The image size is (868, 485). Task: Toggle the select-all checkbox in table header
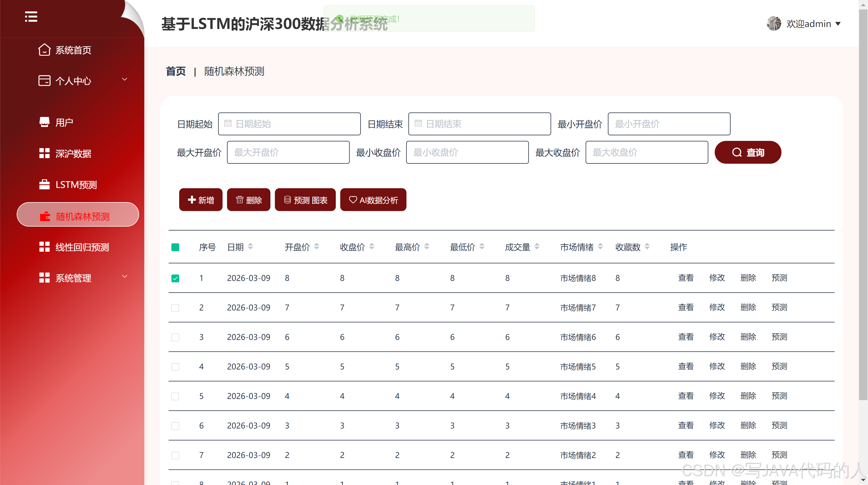coord(175,247)
